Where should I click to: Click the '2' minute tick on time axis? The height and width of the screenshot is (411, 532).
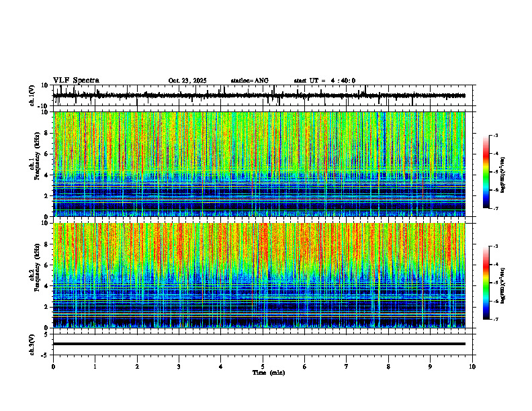tap(137, 367)
